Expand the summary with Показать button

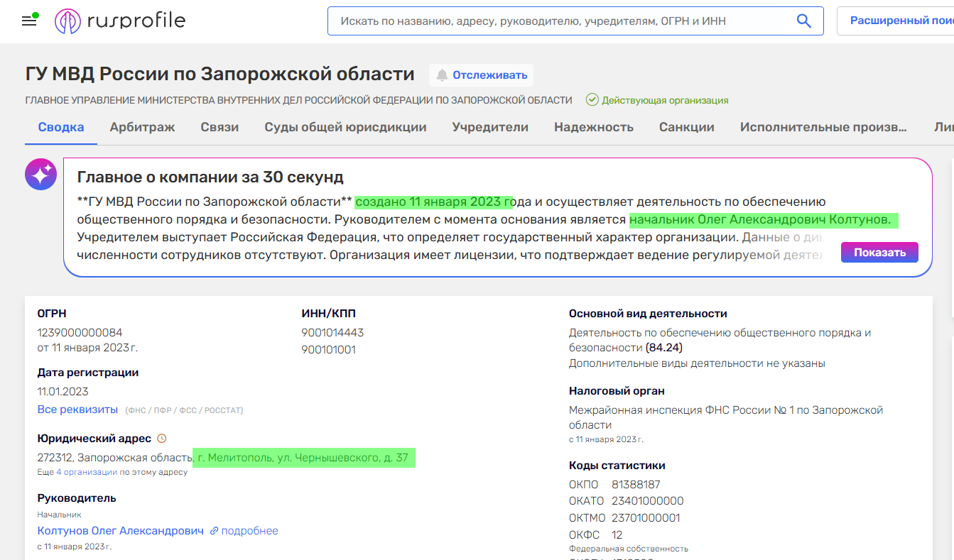pyautogui.click(x=879, y=252)
